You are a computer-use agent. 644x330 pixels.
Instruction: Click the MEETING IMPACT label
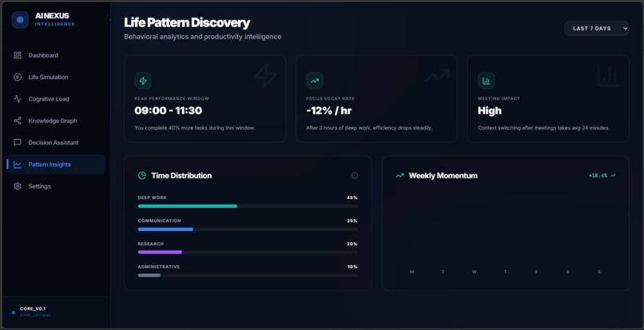[499, 98]
